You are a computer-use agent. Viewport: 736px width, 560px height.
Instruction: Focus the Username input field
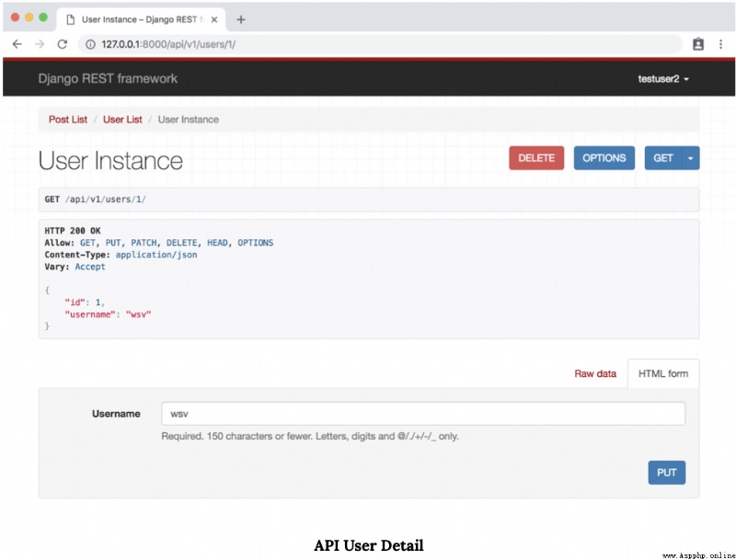tap(423, 414)
